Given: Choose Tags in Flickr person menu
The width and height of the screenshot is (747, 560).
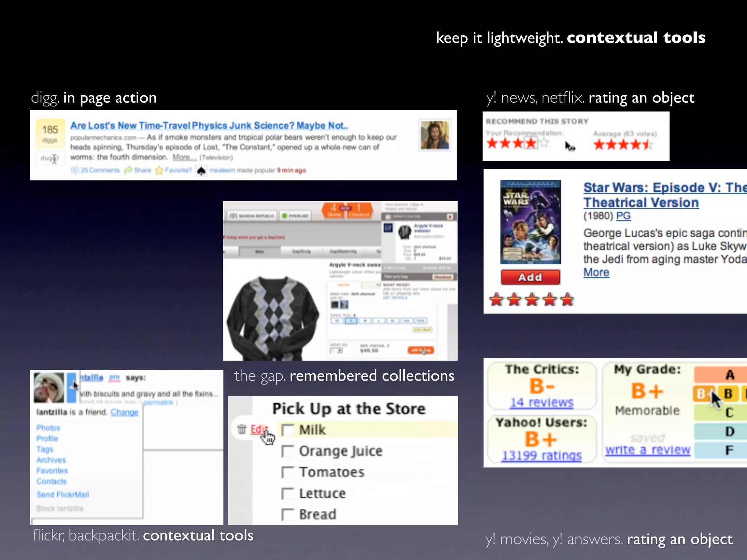Looking at the screenshot, I should click(44, 449).
